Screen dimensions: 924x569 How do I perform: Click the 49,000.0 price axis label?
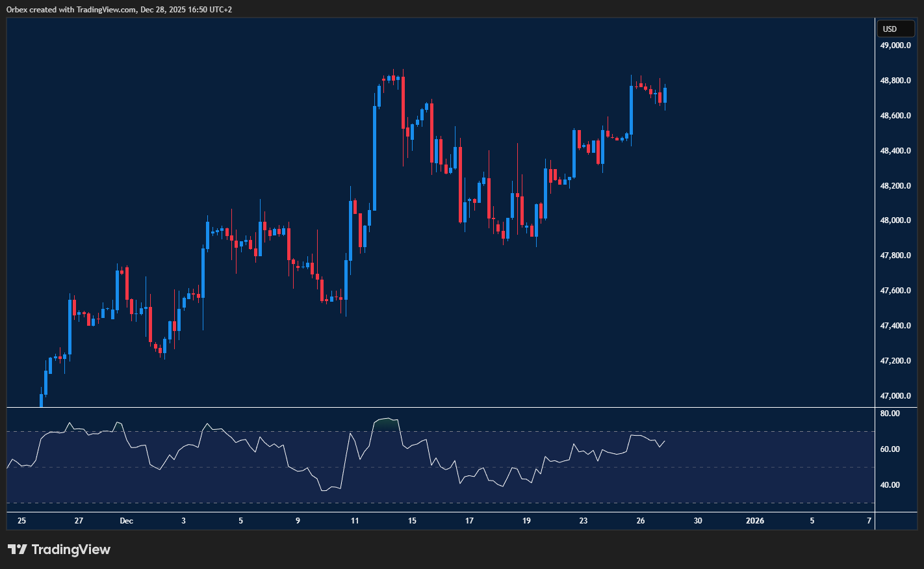(x=895, y=46)
